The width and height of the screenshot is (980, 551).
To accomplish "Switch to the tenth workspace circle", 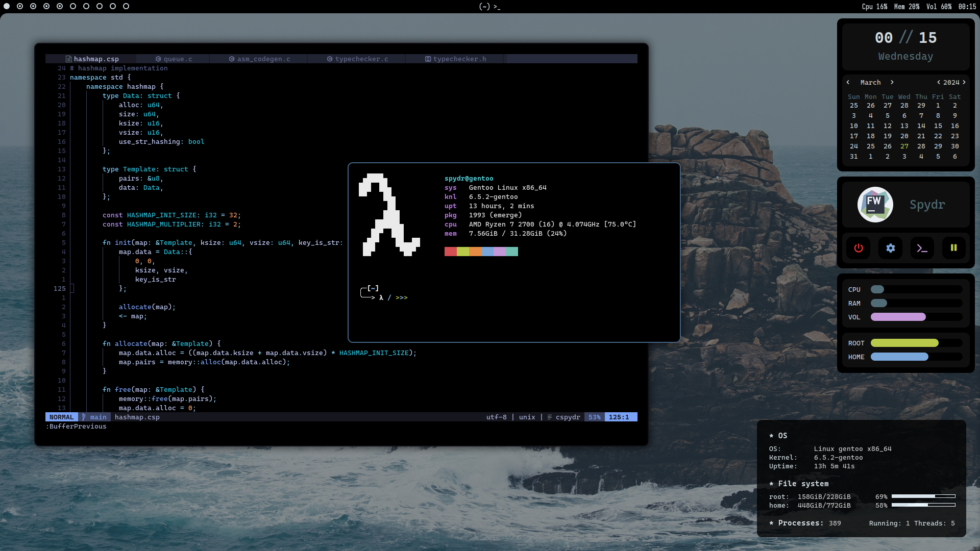I will [126, 6].
